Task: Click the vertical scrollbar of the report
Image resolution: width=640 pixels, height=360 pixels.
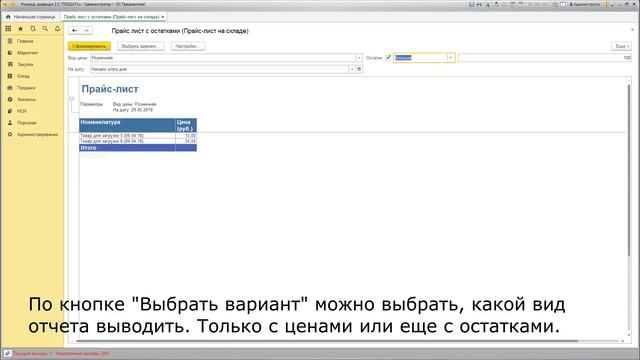Action: (629, 169)
